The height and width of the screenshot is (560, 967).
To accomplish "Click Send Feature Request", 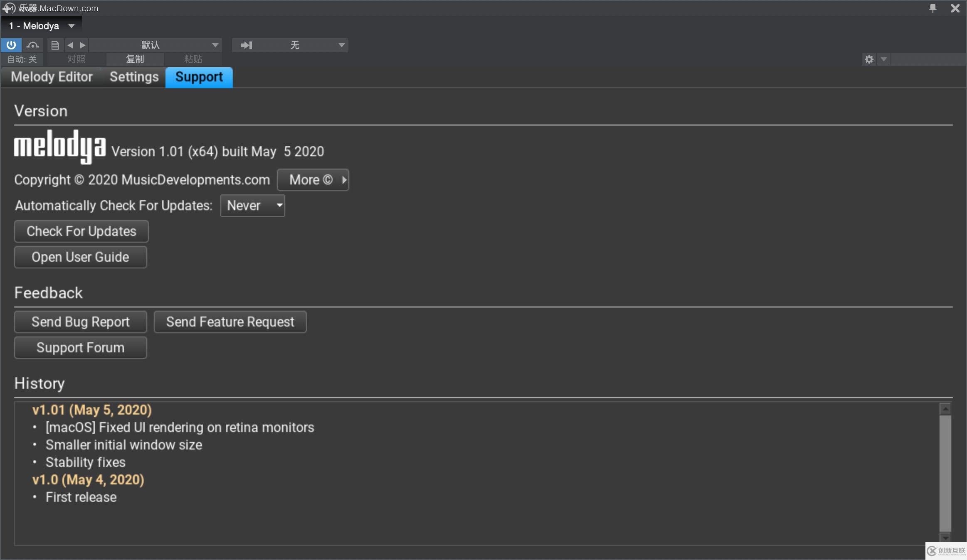I will pyautogui.click(x=230, y=322).
